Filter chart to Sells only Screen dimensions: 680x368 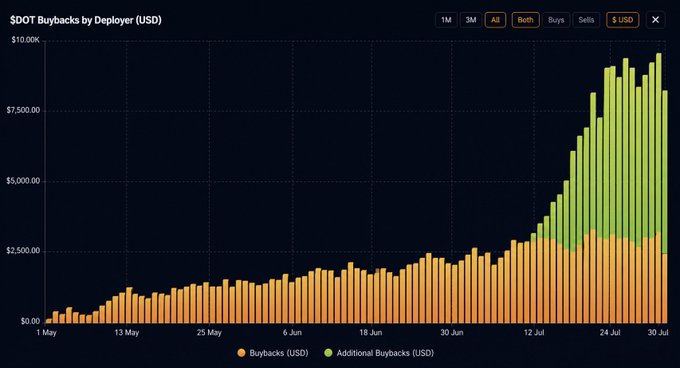click(586, 20)
